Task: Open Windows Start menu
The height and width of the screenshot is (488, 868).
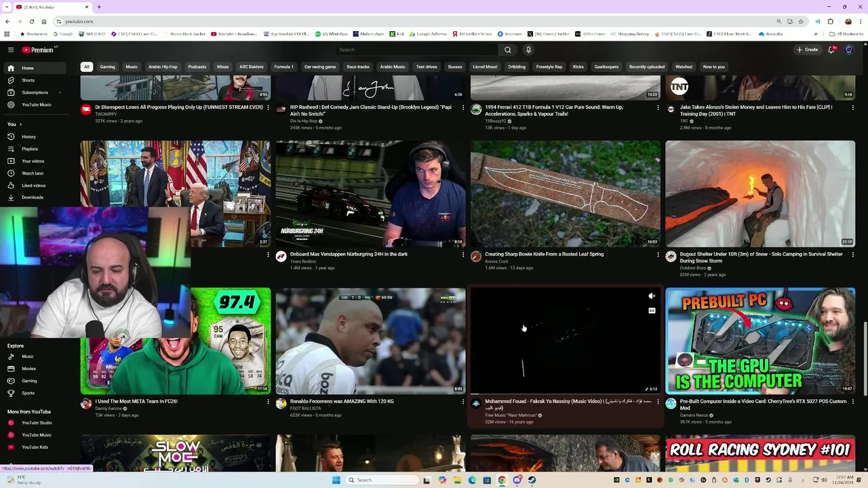Action: point(336,480)
